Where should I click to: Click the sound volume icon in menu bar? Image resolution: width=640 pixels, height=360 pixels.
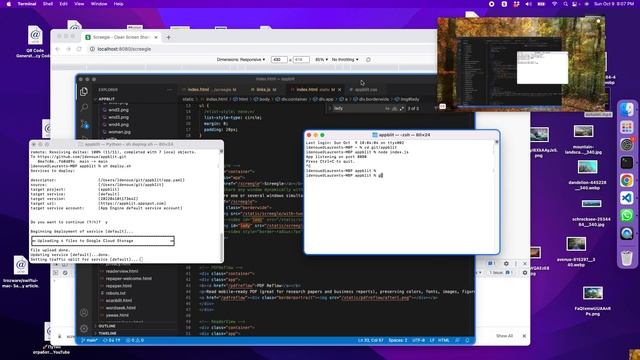point(529,4)
